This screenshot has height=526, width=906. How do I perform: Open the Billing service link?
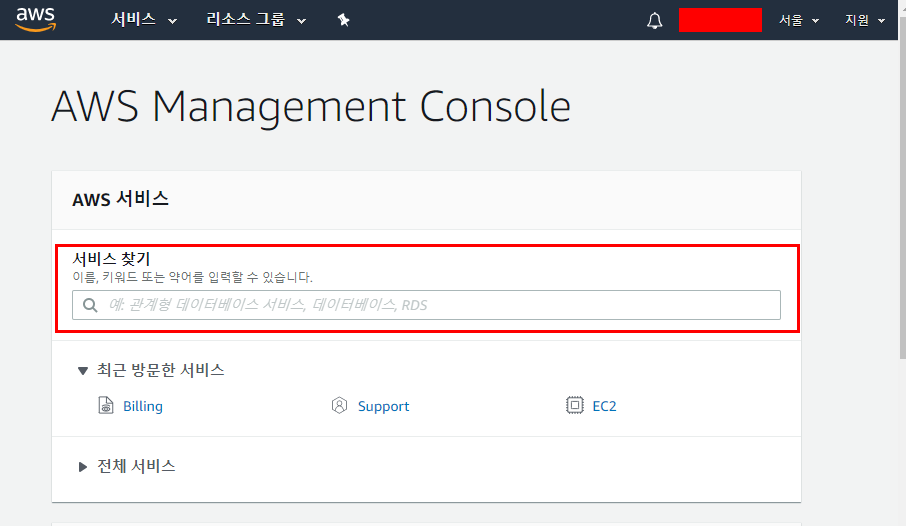tap(143, 406)
